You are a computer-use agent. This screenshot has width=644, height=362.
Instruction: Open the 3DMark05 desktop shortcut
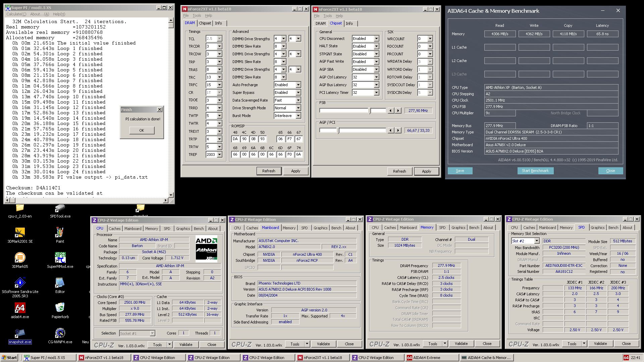(x=20, y=257)
